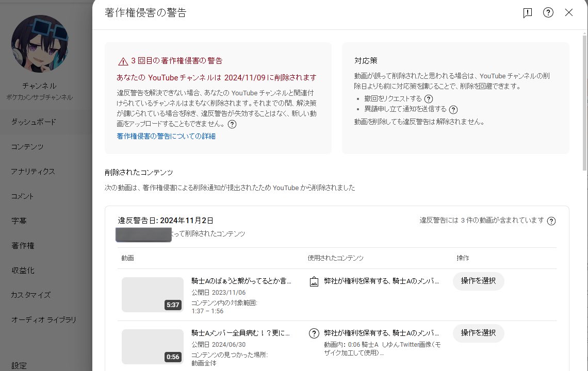Click 違反警告日: 2024年11月2日 heading

tap(166, 221)
